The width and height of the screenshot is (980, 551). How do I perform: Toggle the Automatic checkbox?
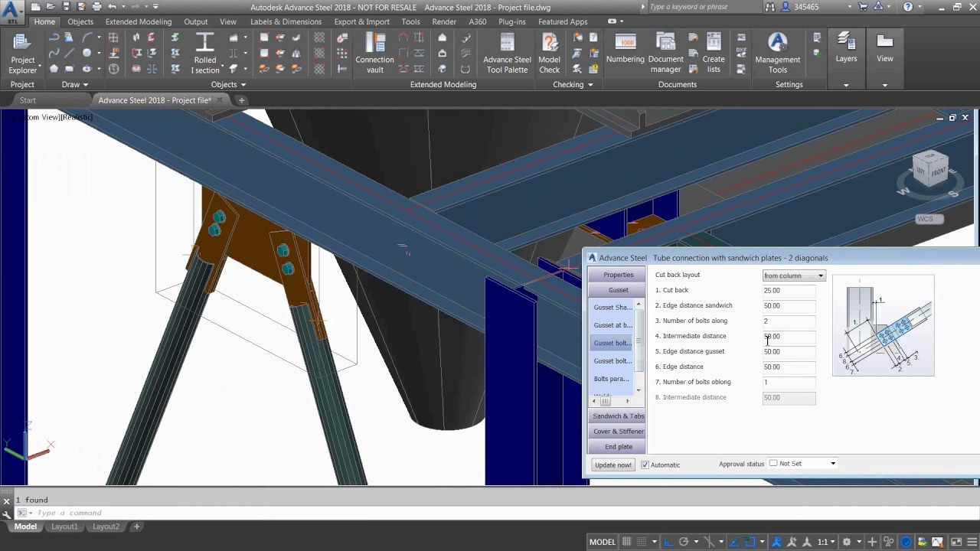point(645,465)
